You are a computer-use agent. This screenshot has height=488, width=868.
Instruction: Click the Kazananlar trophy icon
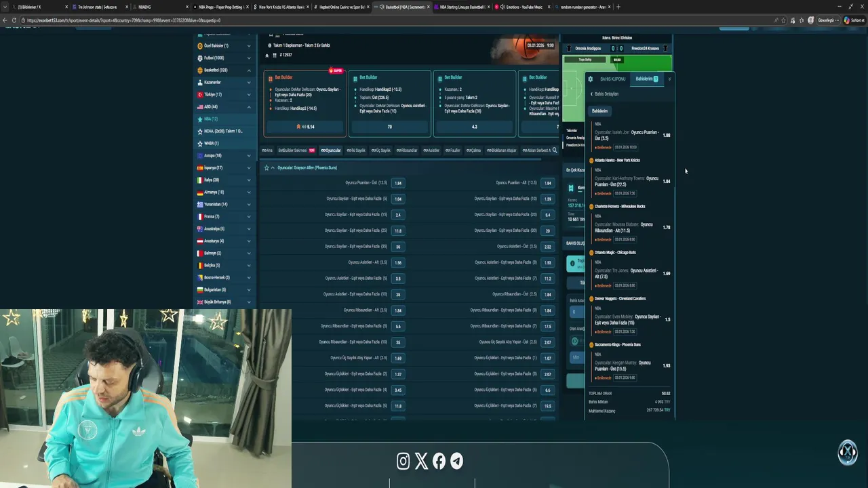point(200,83)
